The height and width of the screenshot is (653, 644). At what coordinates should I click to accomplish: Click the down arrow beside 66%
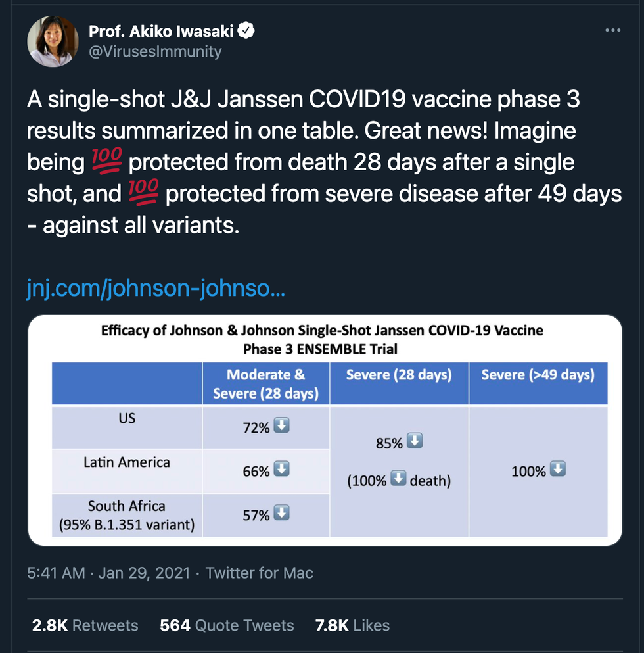282,470
